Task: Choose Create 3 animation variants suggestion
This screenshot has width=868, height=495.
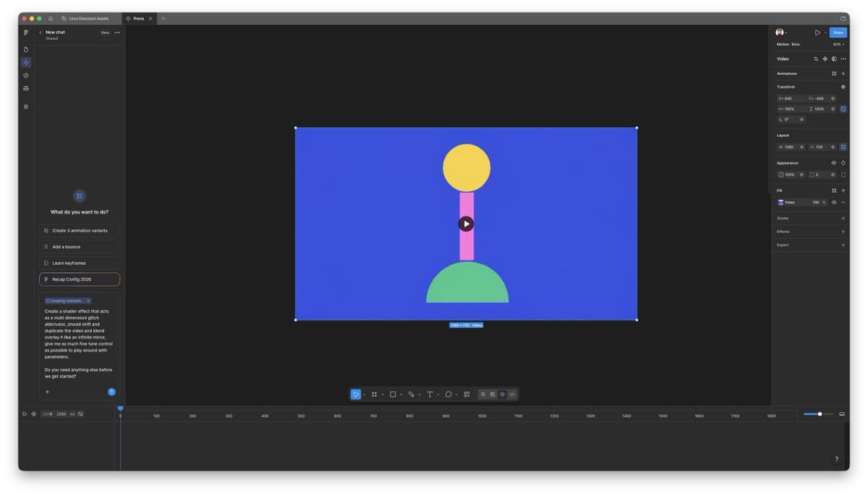Action: coord(80,230)
